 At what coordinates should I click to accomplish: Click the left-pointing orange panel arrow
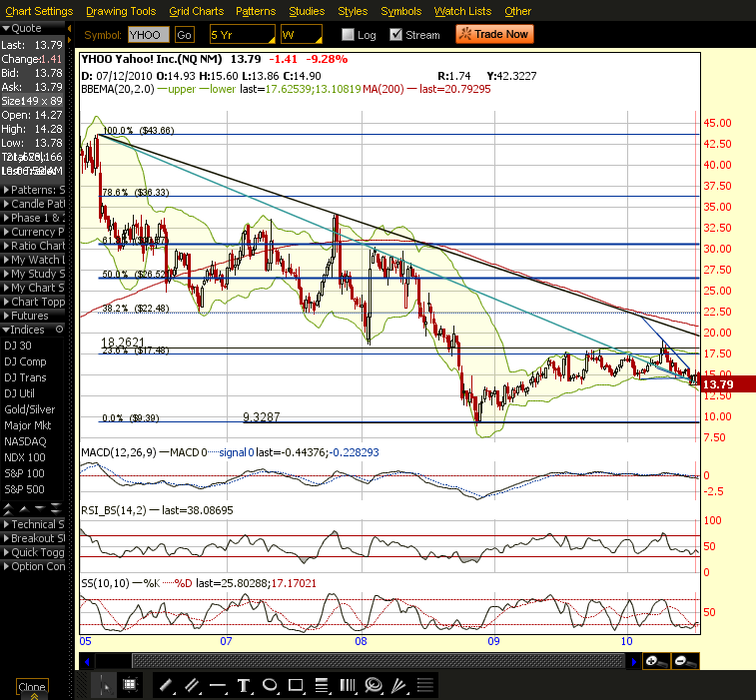tap(70, 28)
